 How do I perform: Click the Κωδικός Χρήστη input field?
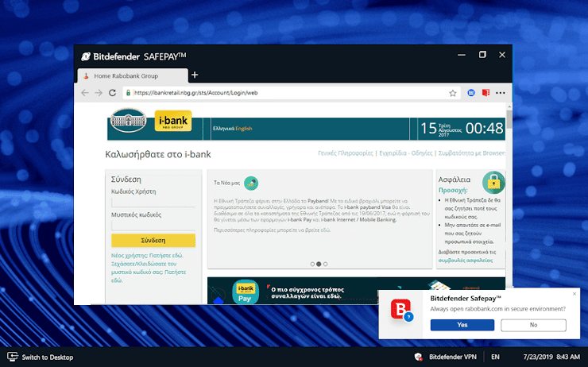(153, 203)
